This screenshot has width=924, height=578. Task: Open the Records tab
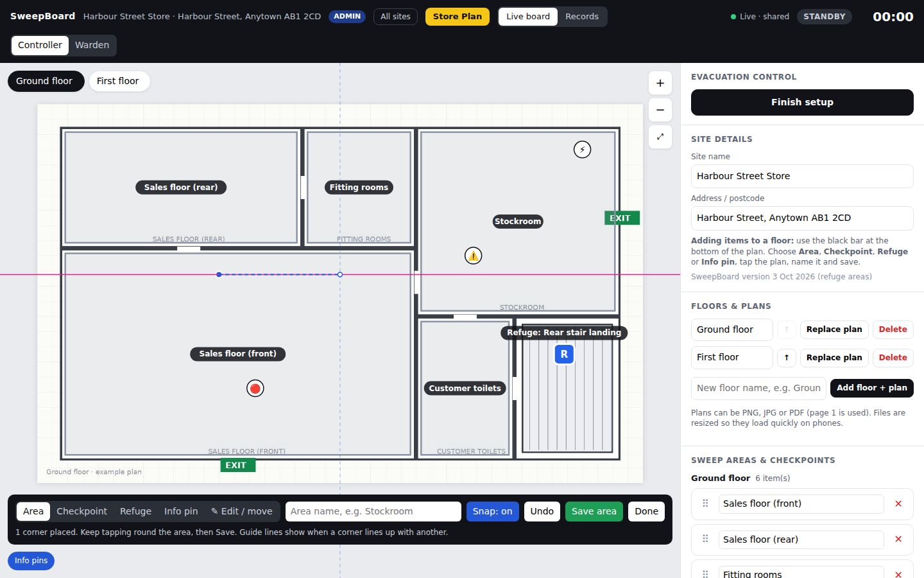point(582,17)
